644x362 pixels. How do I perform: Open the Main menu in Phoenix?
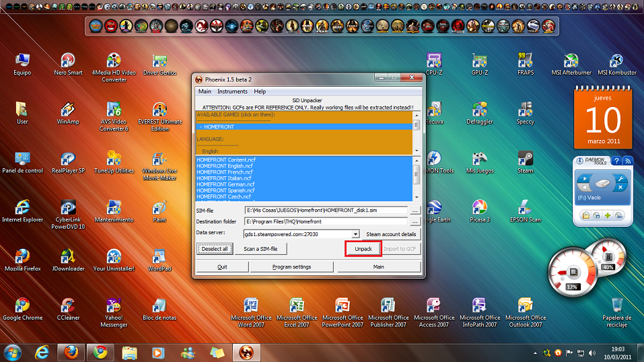pos(205,92)
